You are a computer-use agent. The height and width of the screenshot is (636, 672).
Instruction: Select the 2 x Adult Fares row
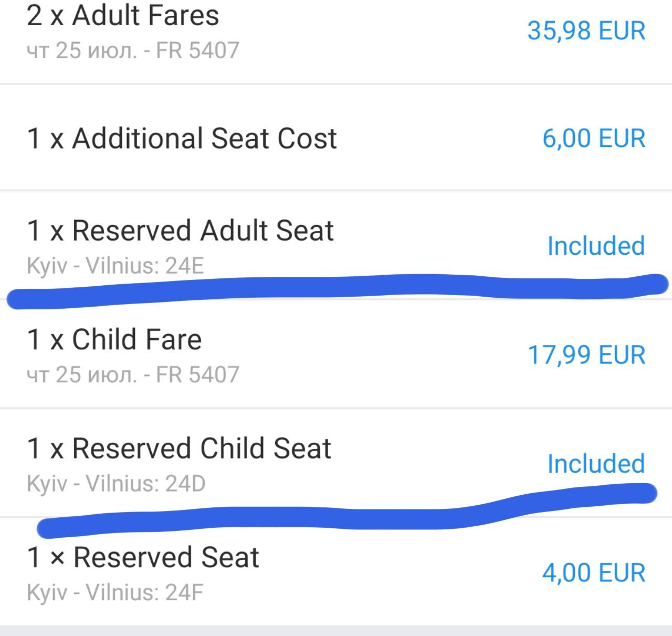pos(336,41)
